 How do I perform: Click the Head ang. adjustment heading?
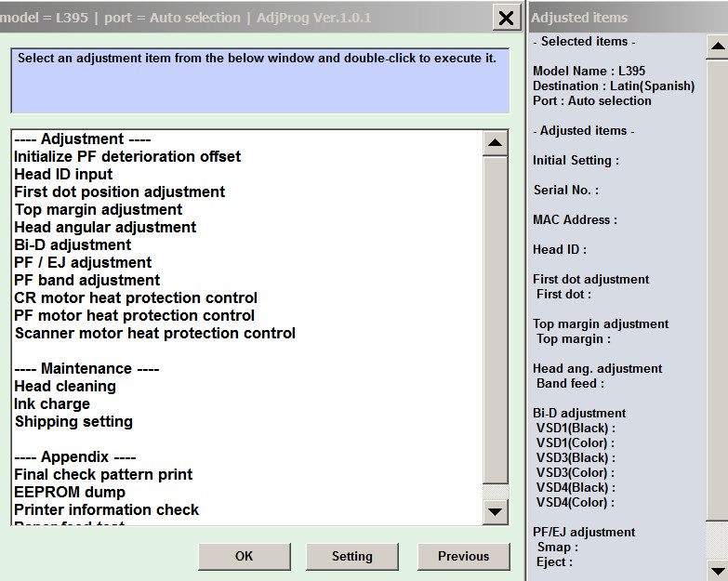[598, 368]
